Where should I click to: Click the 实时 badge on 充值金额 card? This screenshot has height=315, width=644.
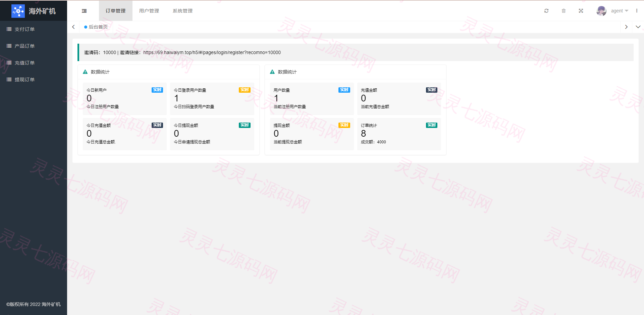click(432, 90)
